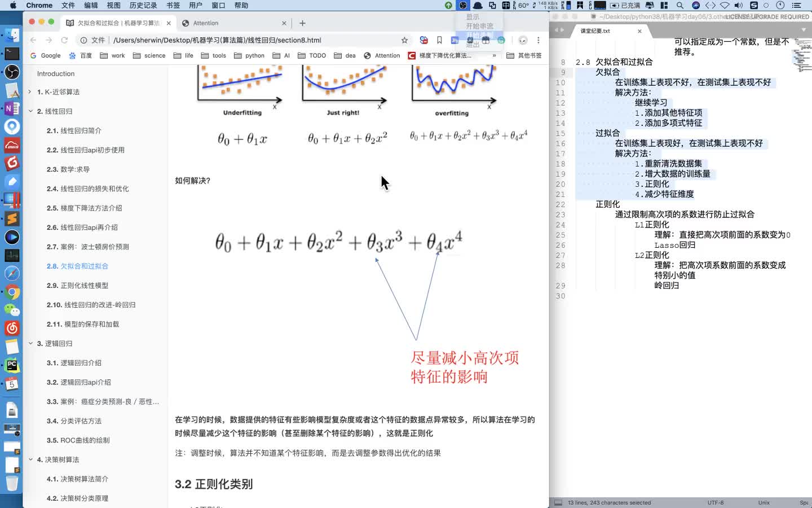Switch to the Attention tab in Chrome

point(233,23)
